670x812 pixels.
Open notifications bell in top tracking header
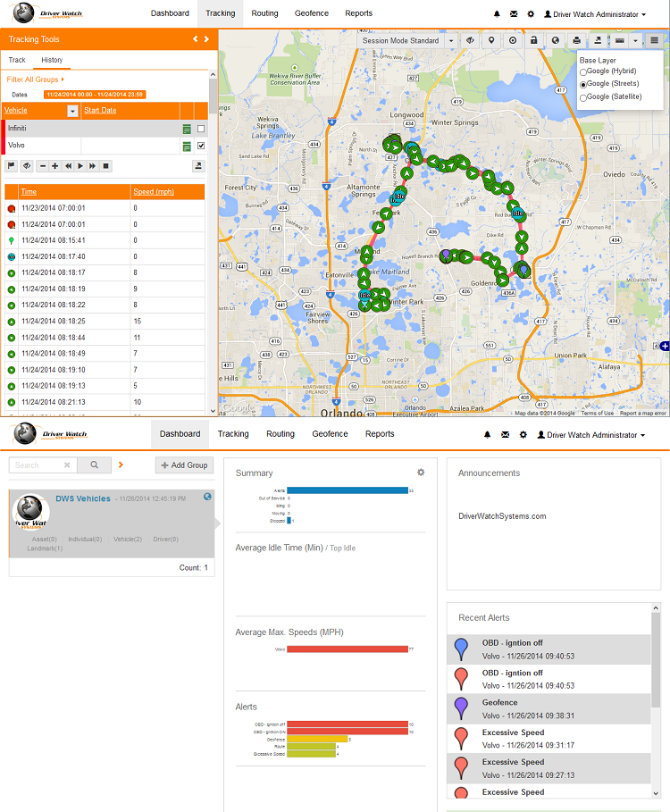pos(497,14)
